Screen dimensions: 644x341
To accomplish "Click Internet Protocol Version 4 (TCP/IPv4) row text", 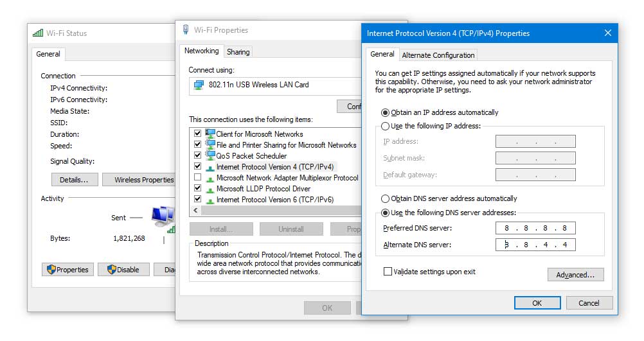I will coord(275,166).
